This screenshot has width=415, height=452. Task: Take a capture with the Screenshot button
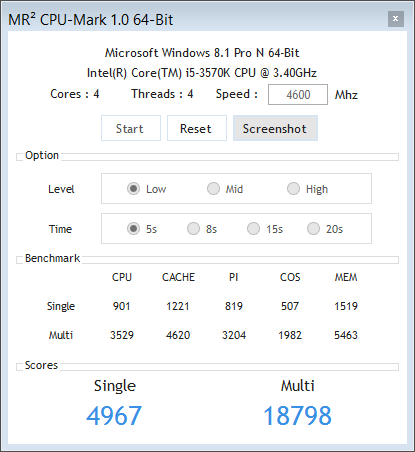[275, 128]
